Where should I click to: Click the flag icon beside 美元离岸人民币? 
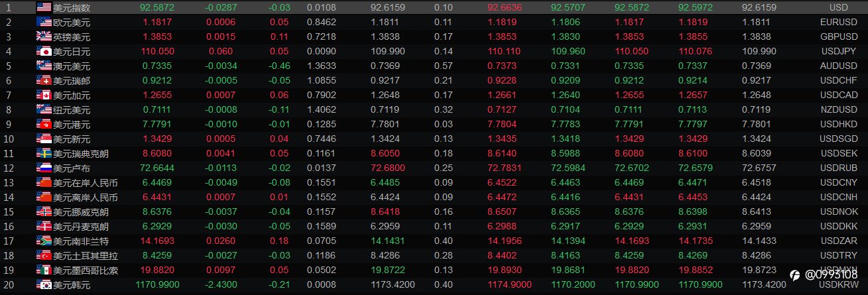click(x=44, y=197)
